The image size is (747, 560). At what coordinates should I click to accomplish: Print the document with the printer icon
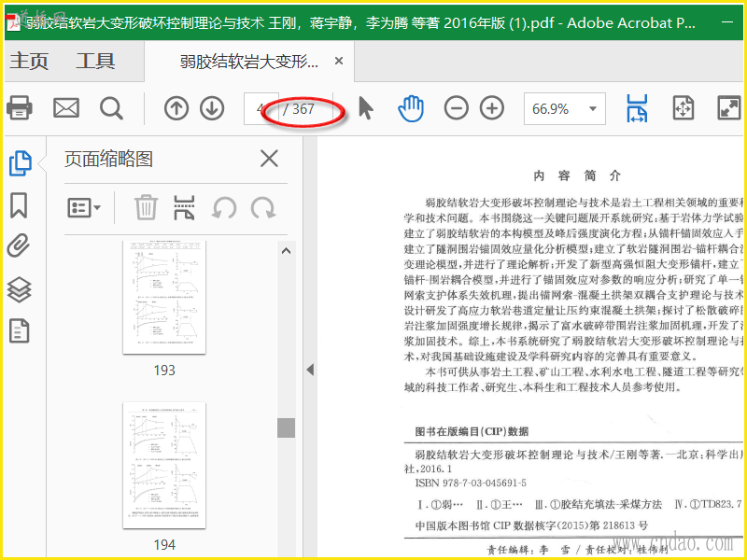pyautogui.click(x=19, y=108)
